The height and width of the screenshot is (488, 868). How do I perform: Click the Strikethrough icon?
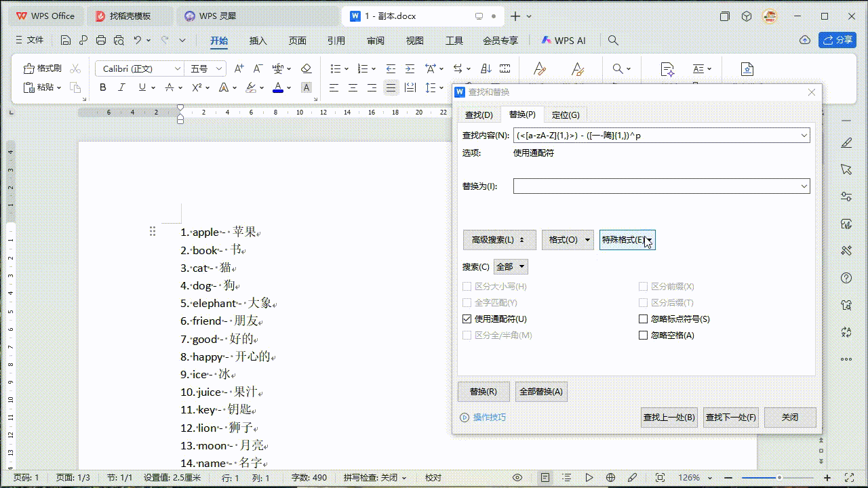coord(170,87)
